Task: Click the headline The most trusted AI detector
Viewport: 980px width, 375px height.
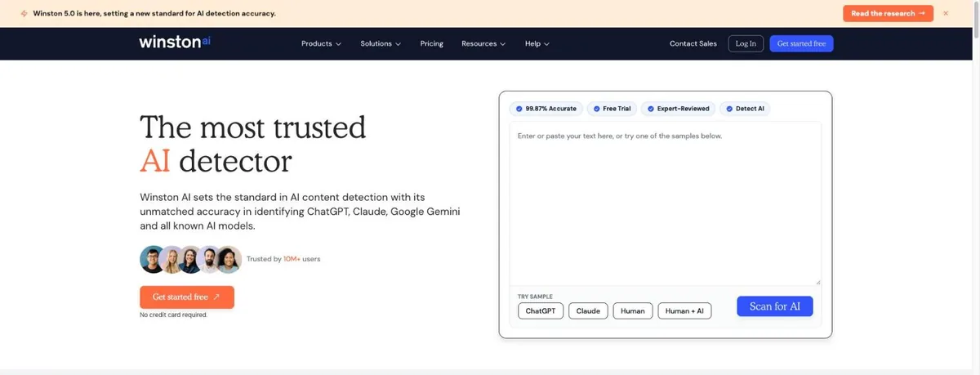Action: tap(253, 144)
